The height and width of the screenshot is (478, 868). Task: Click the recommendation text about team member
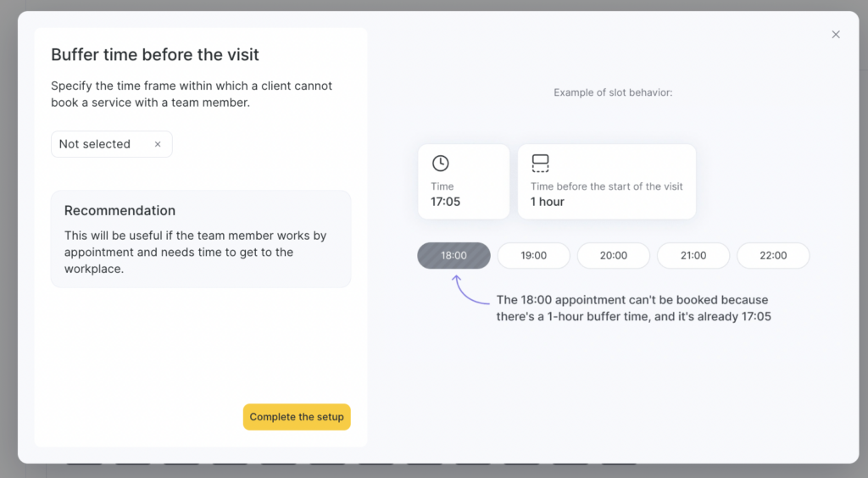195,252
